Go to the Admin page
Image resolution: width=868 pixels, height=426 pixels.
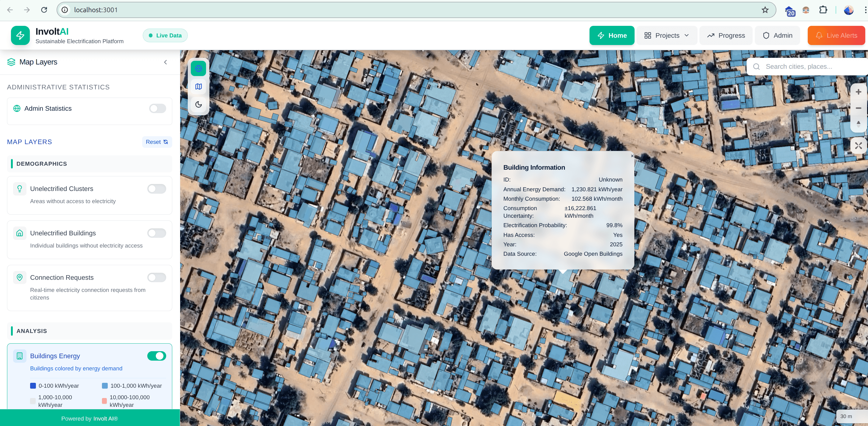777,35
